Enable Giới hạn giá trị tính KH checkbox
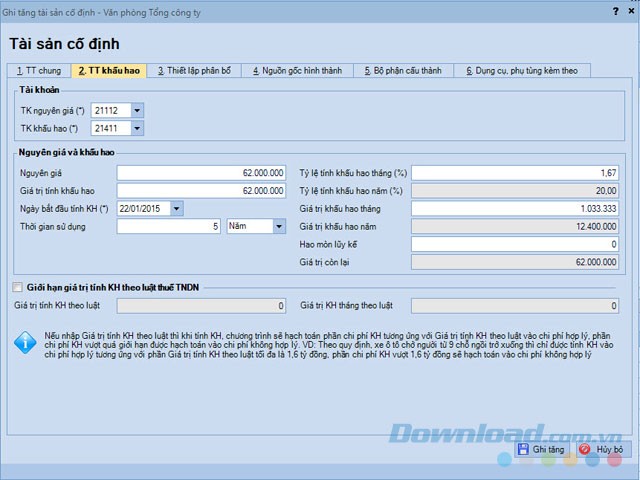This screenshot has width=640, height=480. click(x=17, y=287)
